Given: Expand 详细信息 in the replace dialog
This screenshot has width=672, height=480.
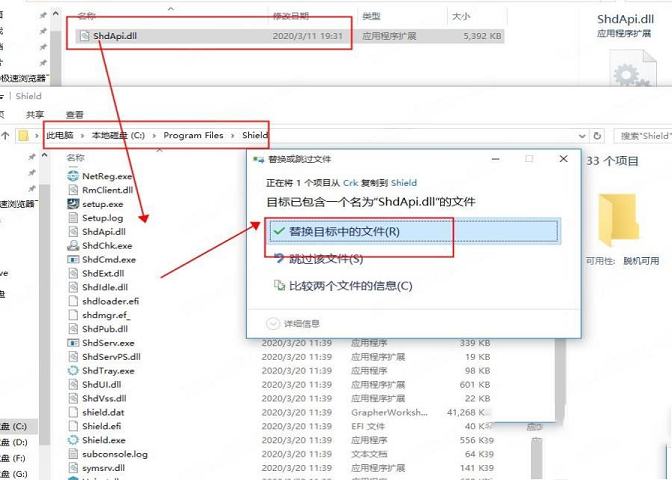Looking at the screenshot, I should coord(295,323).
